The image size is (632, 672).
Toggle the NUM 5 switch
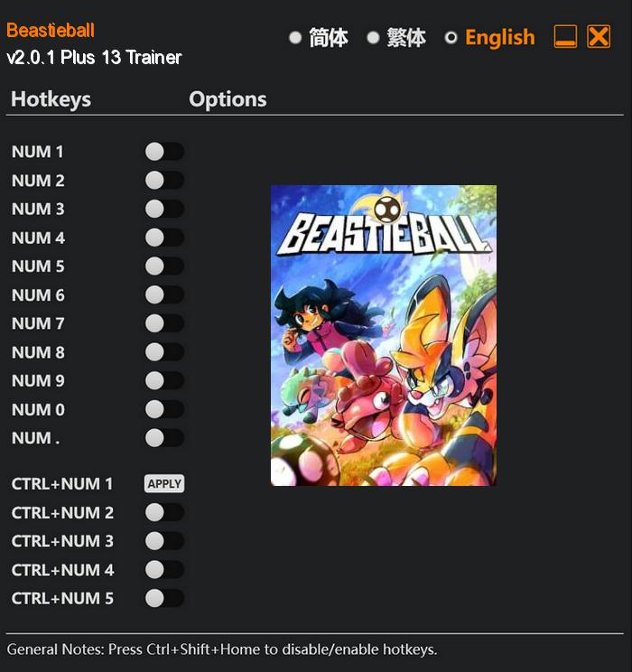tap(164, 266)
